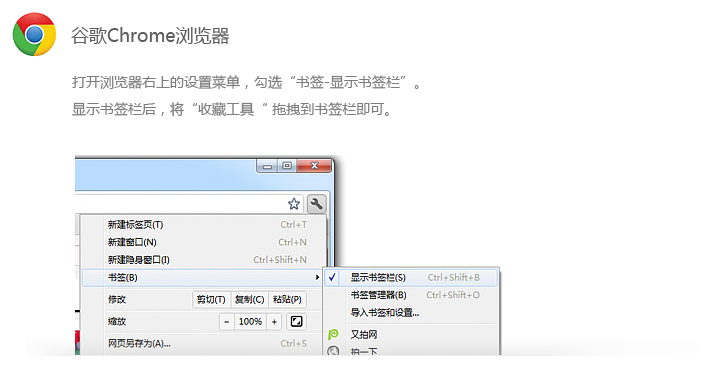Viewport: 712px width, 372px height.
Task: Click the 又拍网 green logo icon
Action: pos(333,334)
